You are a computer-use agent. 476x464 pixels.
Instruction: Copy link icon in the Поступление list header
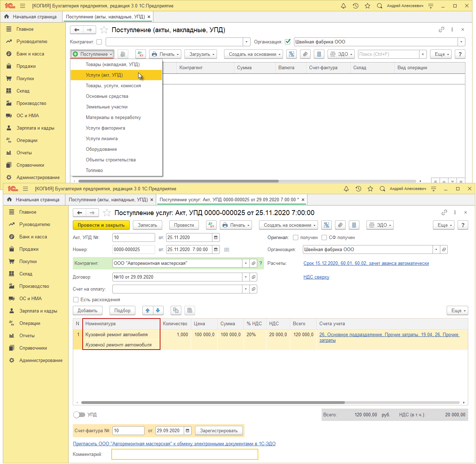[x=441, y=30]
